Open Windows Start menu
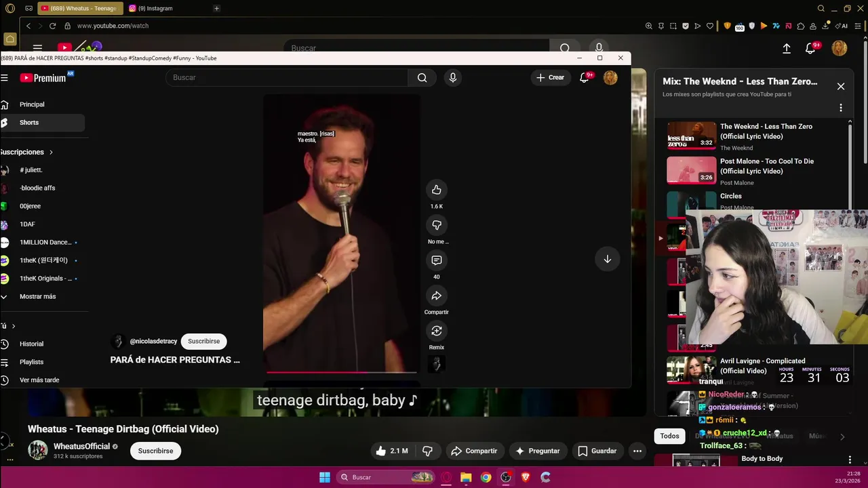The image size is (868, 488). click(325, 477)
